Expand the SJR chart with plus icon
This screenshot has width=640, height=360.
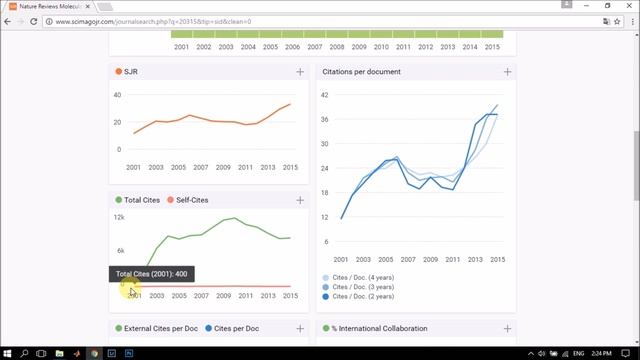click(300, 72)
